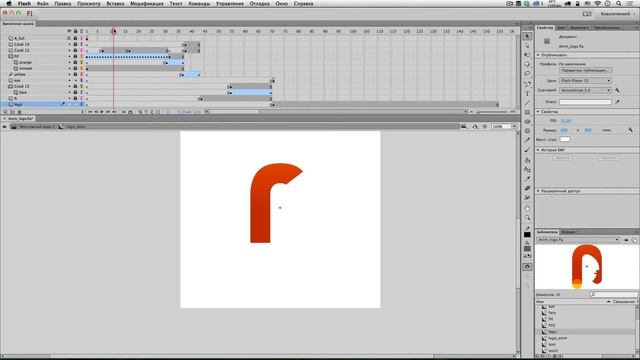
Task: Open the library document dropdown
Action: click(x=578, y=240)
